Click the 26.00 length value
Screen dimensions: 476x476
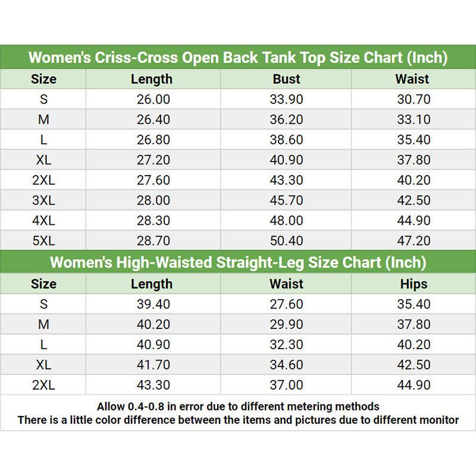point(153,99)
